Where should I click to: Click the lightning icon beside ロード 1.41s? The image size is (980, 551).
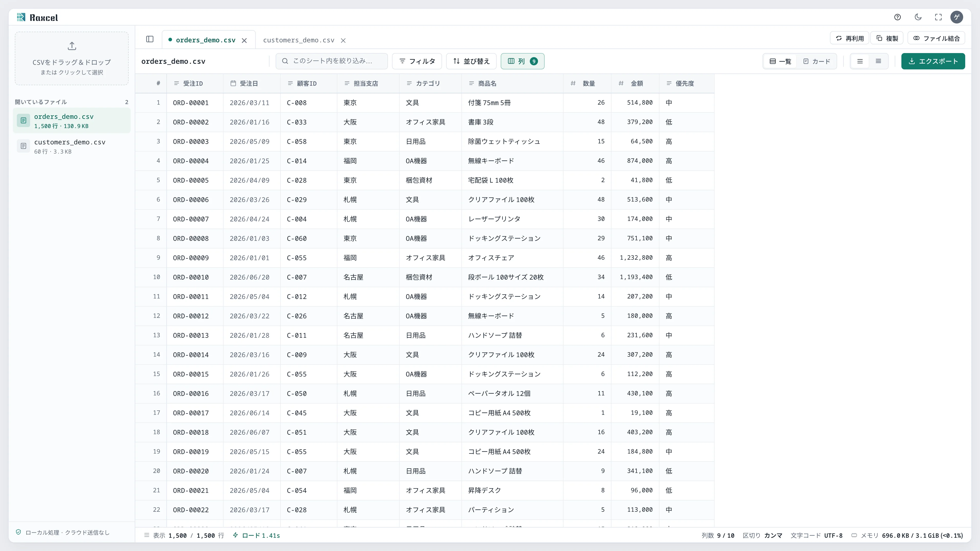pos(236,535)
